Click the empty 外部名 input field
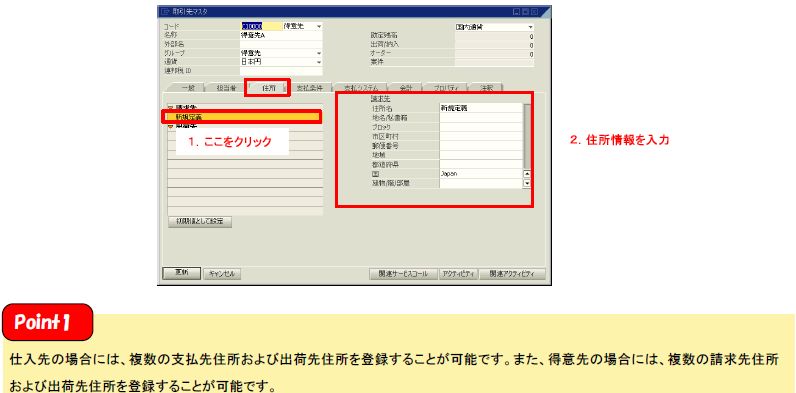Screen dimensions: 796x393 point(281,44)
